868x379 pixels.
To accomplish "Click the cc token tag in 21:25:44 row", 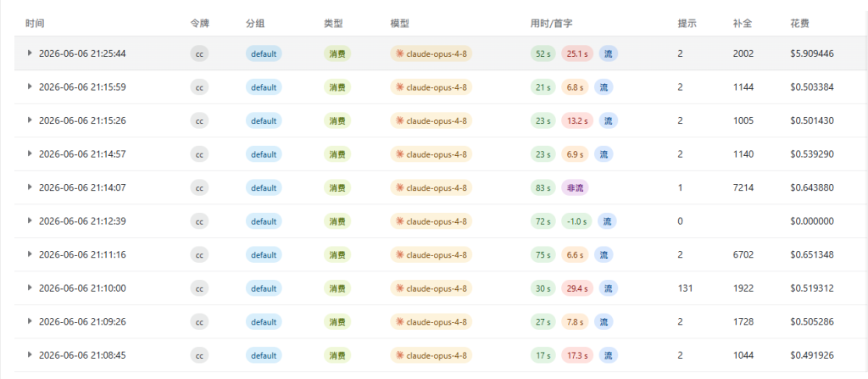I will click(199, 53).
